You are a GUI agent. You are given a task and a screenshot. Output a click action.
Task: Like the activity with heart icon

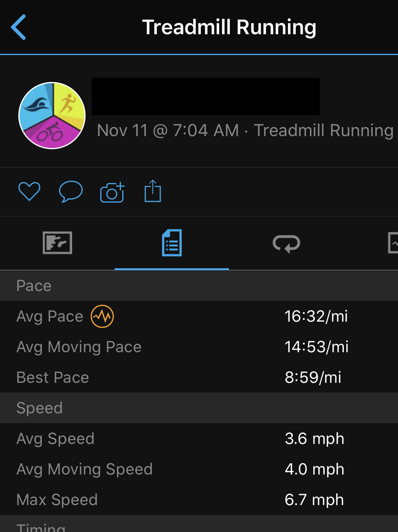click(x=29, y=191)
